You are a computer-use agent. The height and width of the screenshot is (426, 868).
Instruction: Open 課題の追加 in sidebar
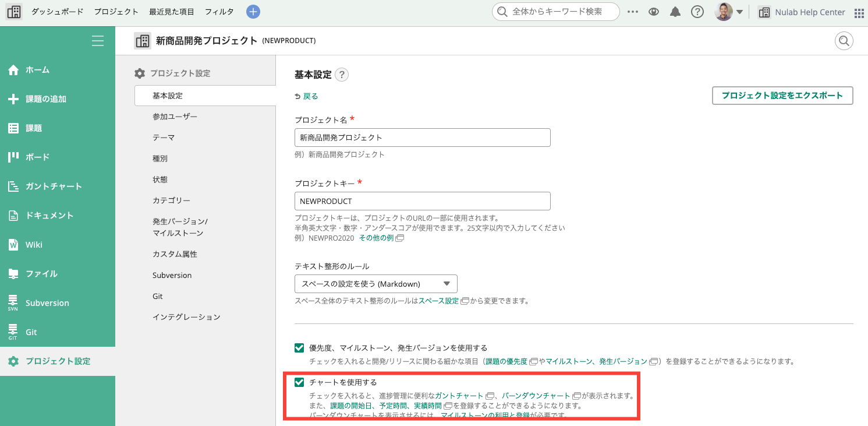pos(58,99)
